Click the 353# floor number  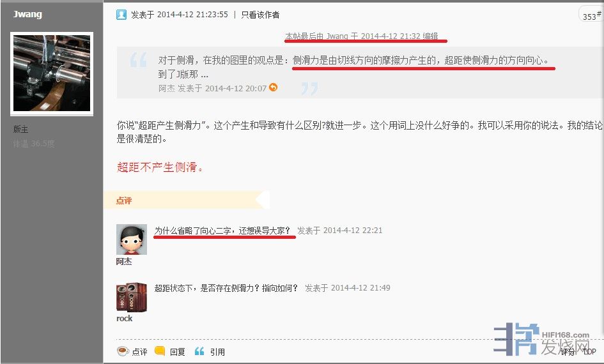click(592, 16)
